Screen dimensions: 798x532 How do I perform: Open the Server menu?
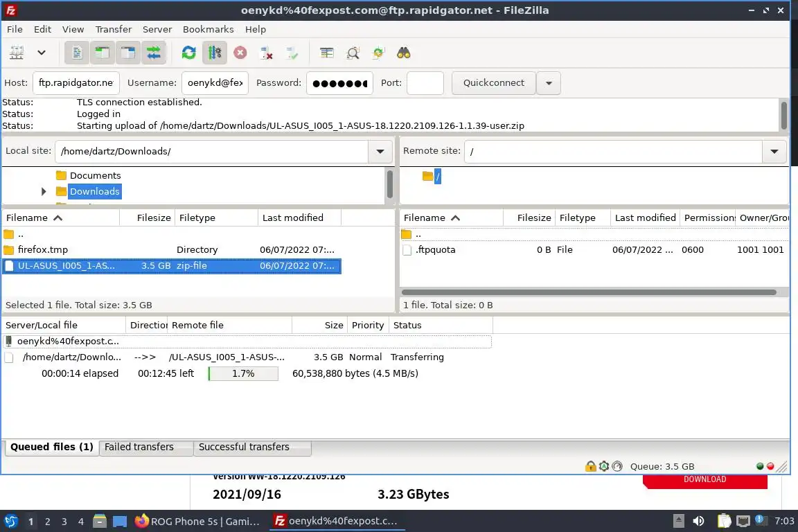coord(157,29)
